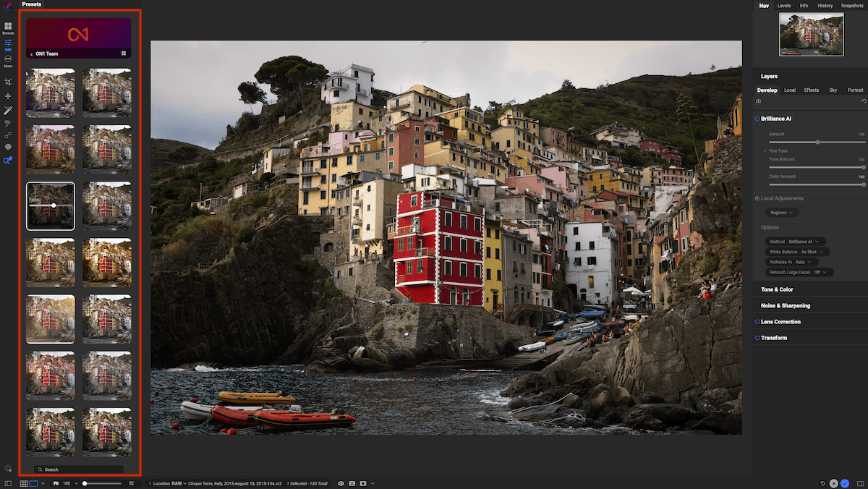Toggle the Transform pane on
Screen dimensions: 868x489
(x=758, y=337)
